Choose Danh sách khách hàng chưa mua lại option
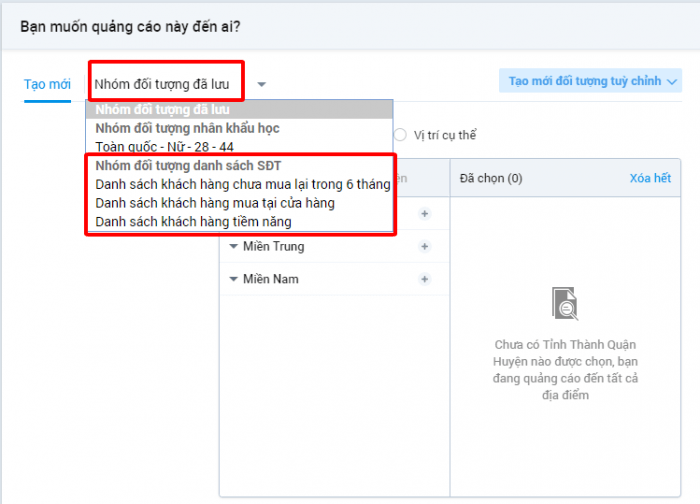The image size is (700, 504). [242, 184]
